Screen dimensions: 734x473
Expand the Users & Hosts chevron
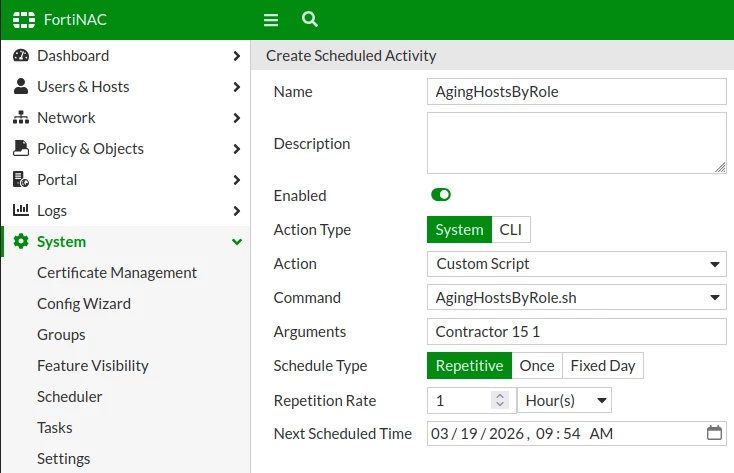point(237,87)
